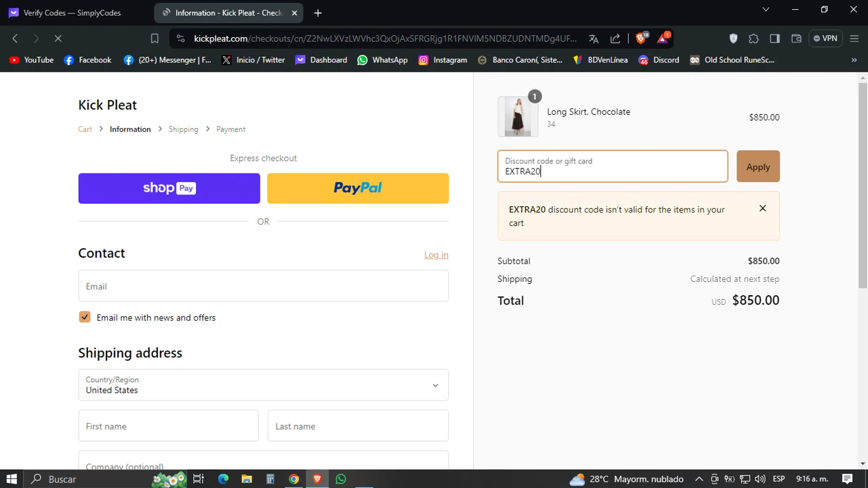Open the YouTube bookmark
Viewport: 868px width, 488px height.
click(x=32, y=60)
